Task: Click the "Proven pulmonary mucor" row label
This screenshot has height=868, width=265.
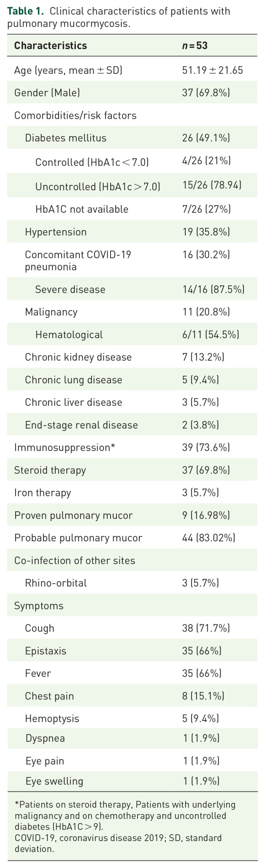Action: click(x=73, y=515)
